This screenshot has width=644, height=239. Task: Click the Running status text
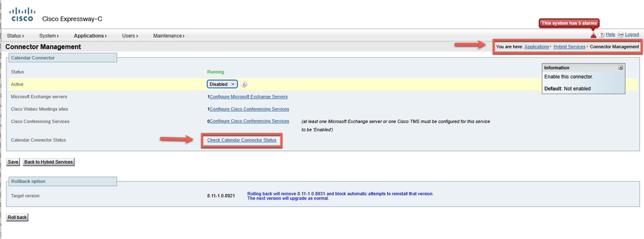point(216,72)
